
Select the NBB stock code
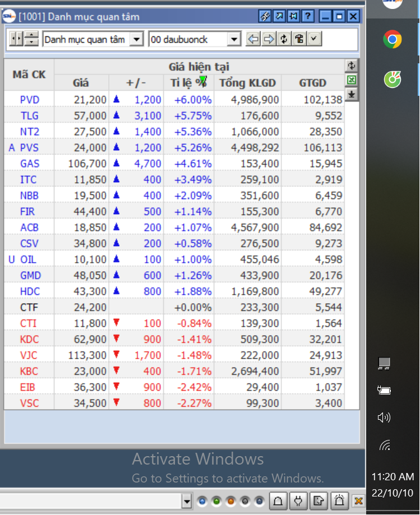click(29, 196)
